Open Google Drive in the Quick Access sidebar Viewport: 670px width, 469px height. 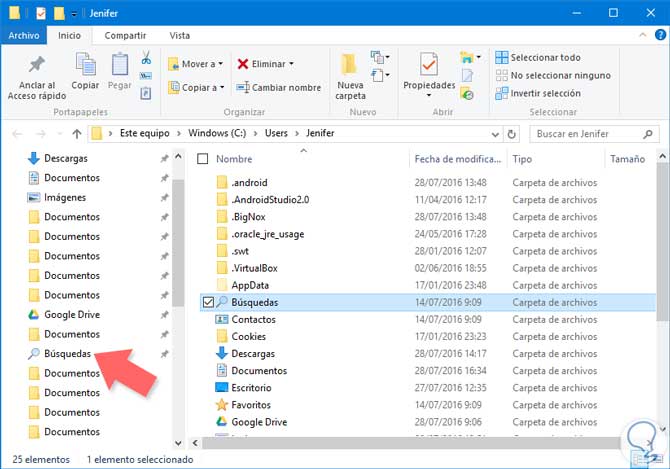point(72,315)
